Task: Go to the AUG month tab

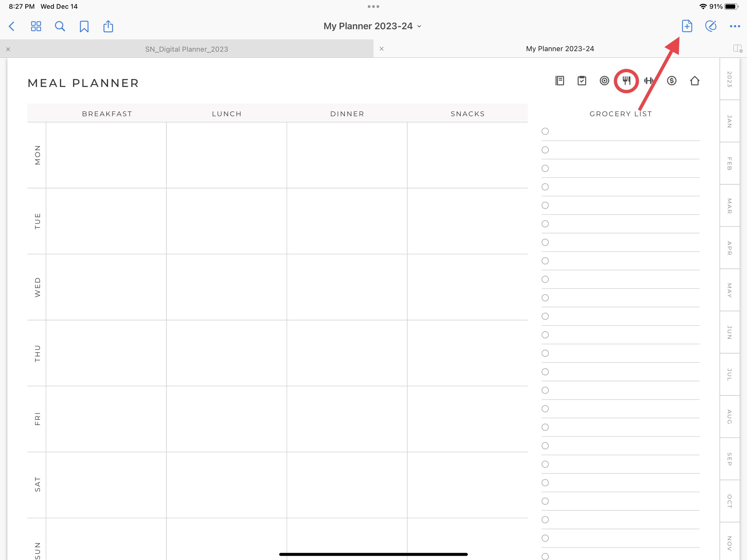Action: [729, 417]
